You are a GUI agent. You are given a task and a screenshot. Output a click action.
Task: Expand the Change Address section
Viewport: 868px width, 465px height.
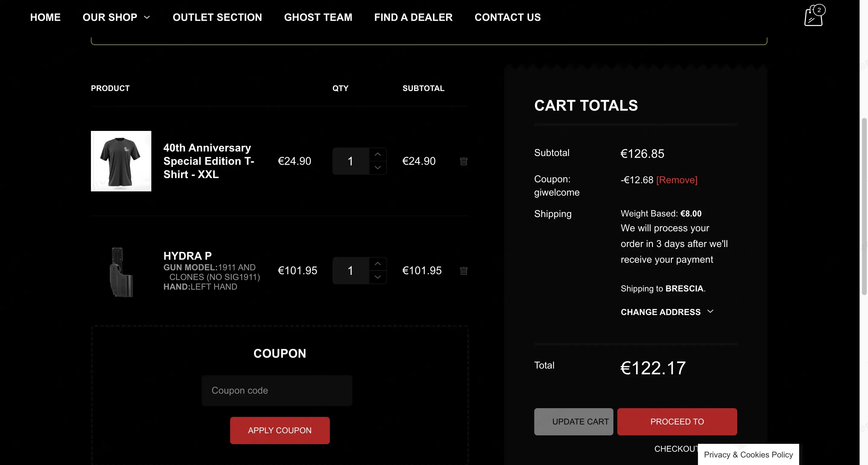(x=667, y=312)
